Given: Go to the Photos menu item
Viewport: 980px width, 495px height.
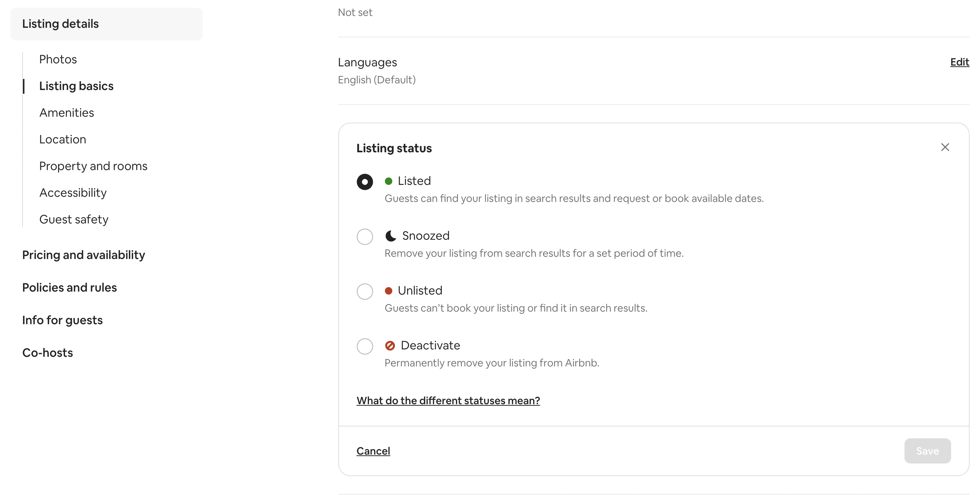Looking at the screenshot, I should pos(58,59).
